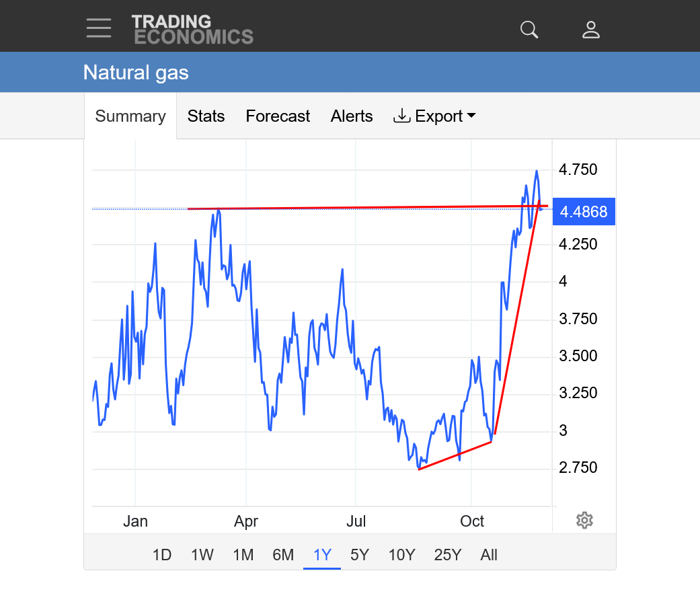This screenshot has height=606, width=700.
Task: Click the Trading Economics logo
Action: tap(192, 30)
